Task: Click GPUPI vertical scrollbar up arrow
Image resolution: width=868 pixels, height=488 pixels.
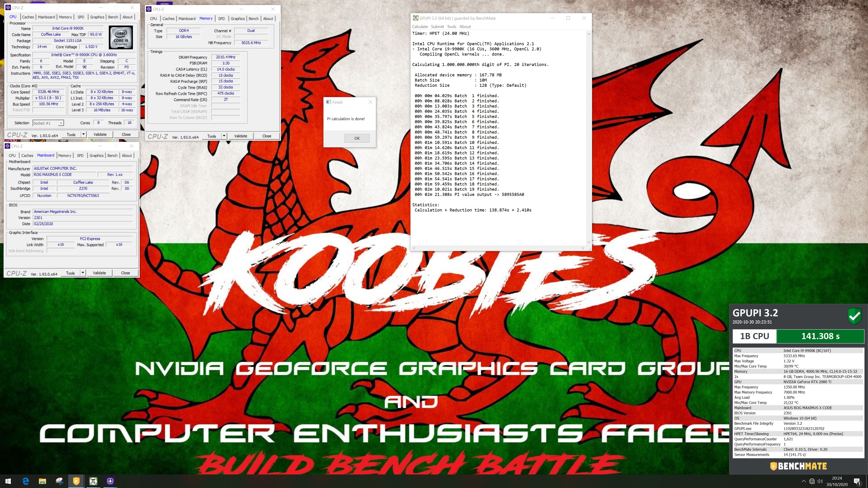Action: coord(589,34)
